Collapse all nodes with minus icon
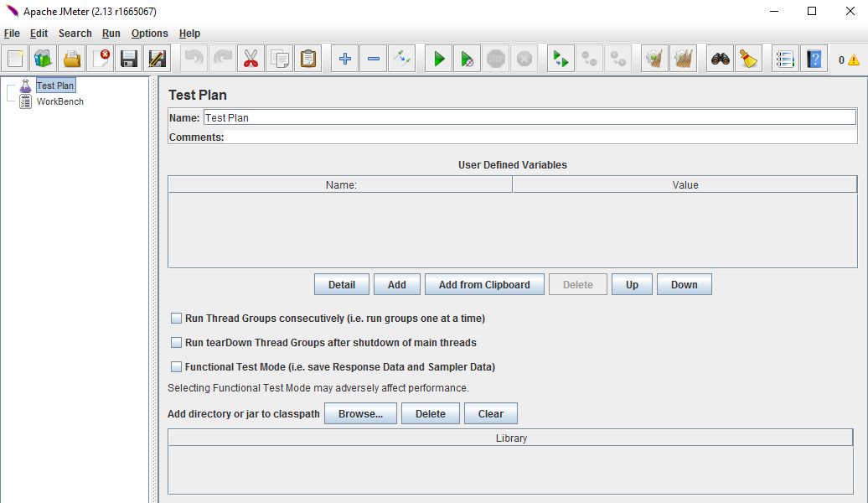This screenshot has height=503, width=868. click(x=374, y=59)
